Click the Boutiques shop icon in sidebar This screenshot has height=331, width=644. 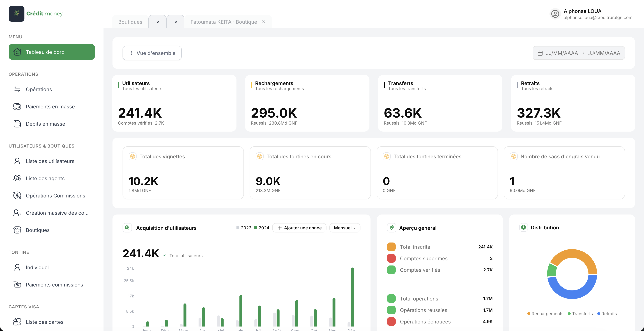point(17,230)
